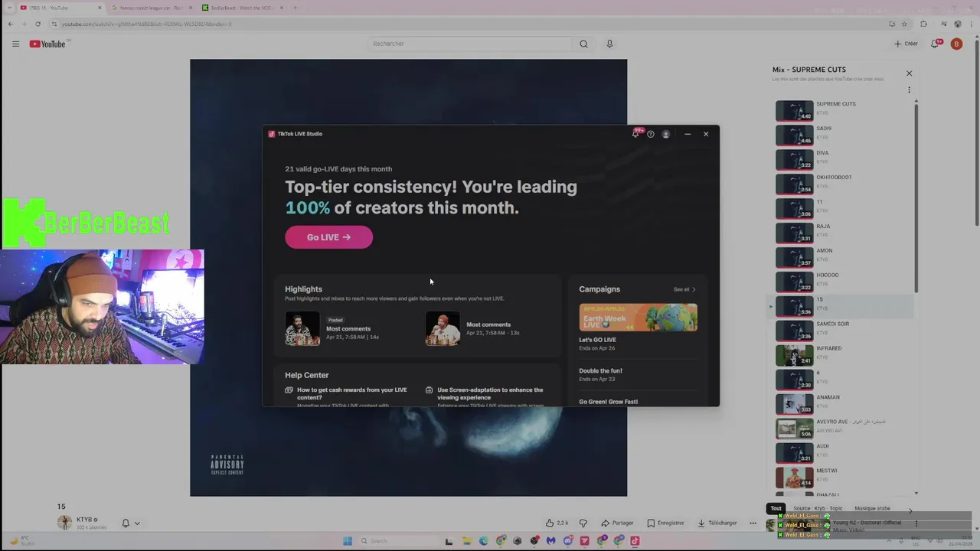Go to YouTube home via logo
Screen dimensions: 980x551
tap(47, 44)
